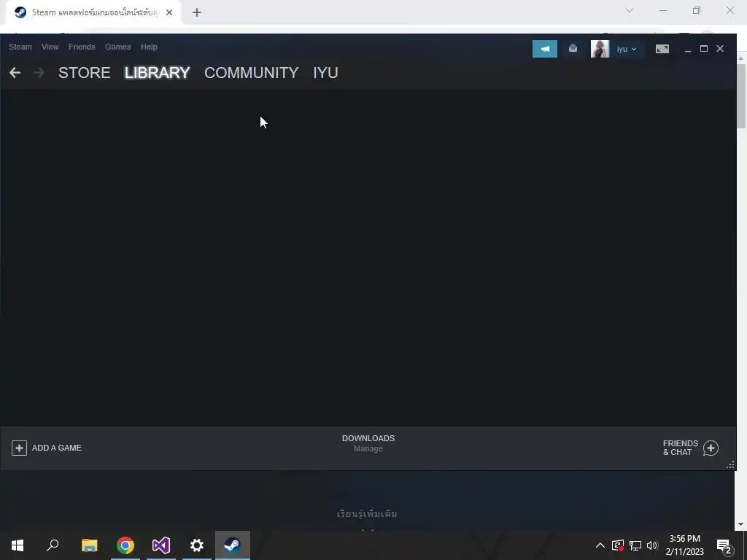Click the Steam window resize grip
Screen dimensions: 747x560
tap(730, 465)
